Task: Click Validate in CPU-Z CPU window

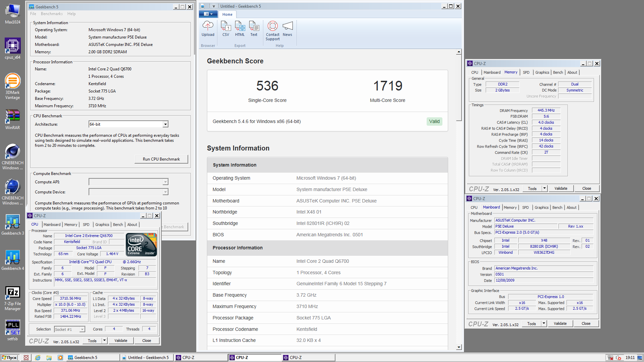Action: pos(121,341)
